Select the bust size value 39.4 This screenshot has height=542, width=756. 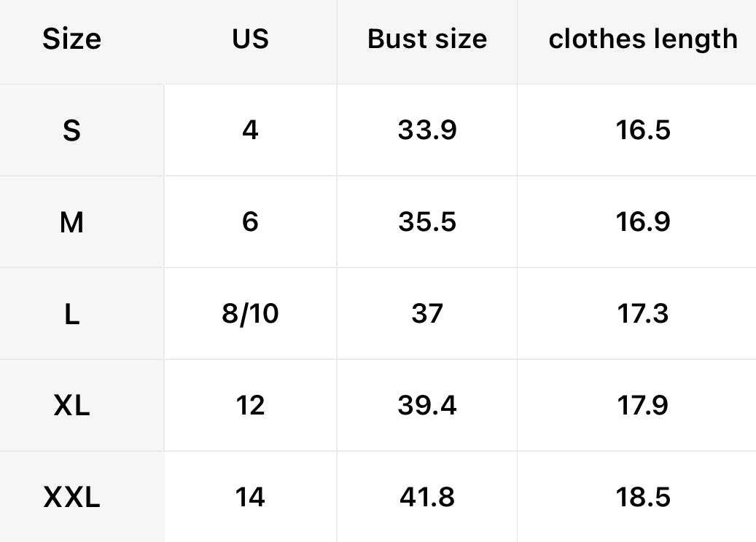[x=426, y=406]
